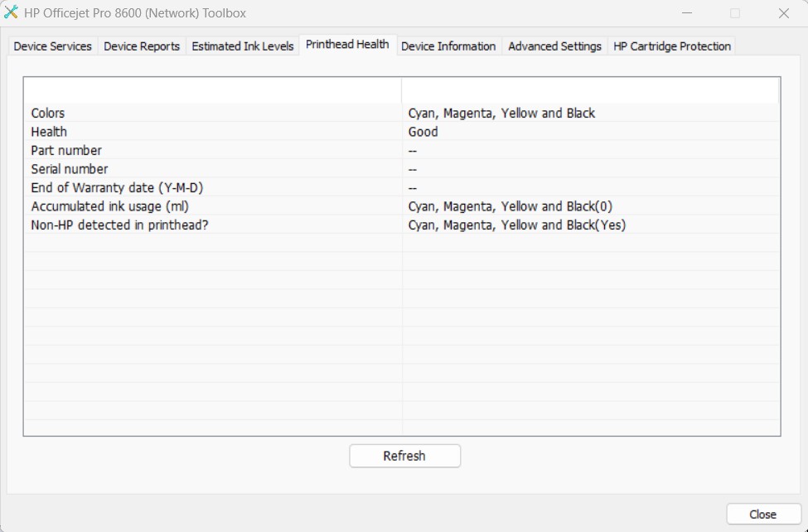
Task: Click the Serial number value dashes
Action: point(412,169)
